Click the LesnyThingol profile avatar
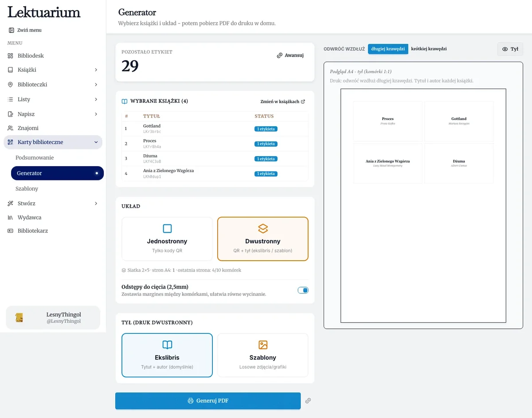Image resolution: width=532 pixels, height=418 pixels. tap(19, 317)
